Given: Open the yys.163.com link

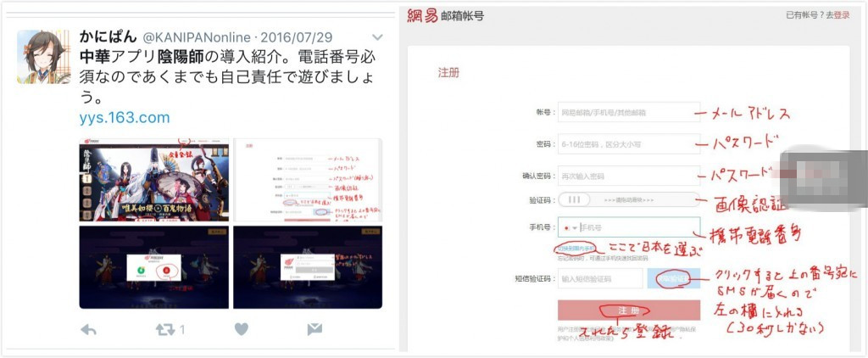Looking at the screenshot, I should [124, 117].
